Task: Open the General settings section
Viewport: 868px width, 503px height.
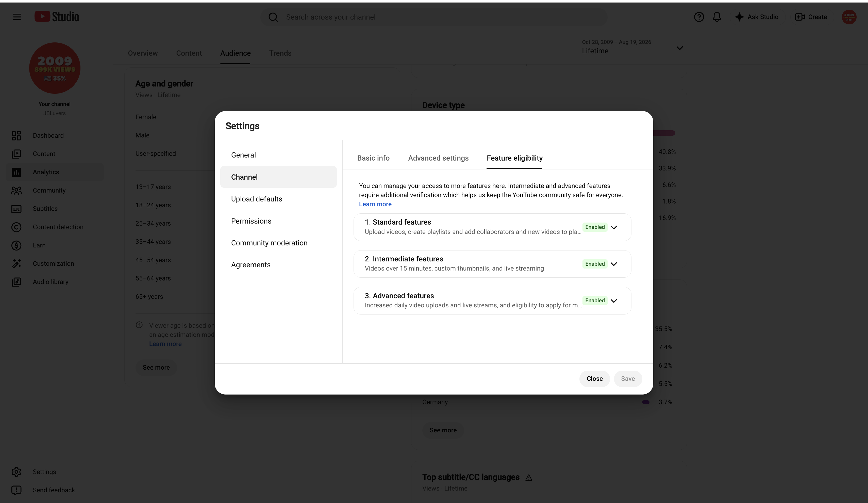Action: [x=278, y=155]
